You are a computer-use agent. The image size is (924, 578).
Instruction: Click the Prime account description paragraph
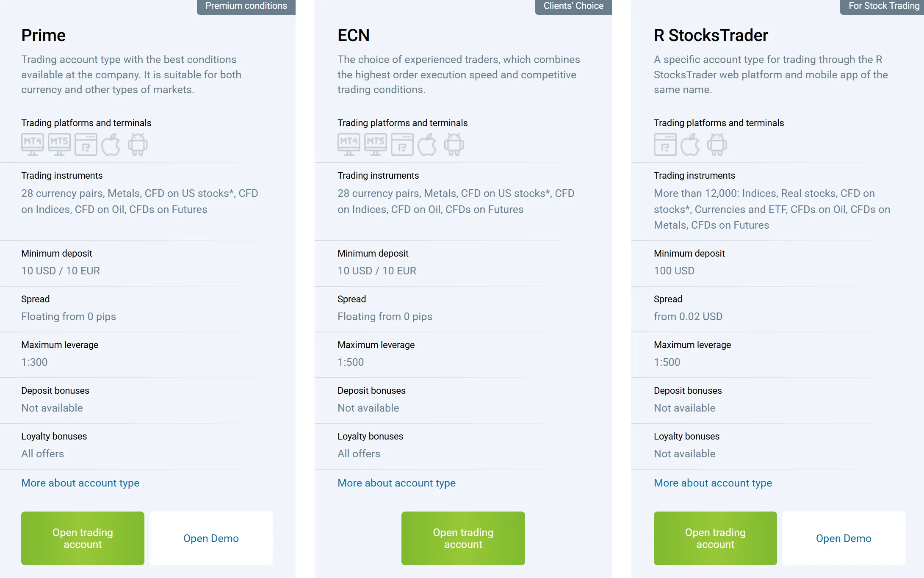(x=131, y=75)
